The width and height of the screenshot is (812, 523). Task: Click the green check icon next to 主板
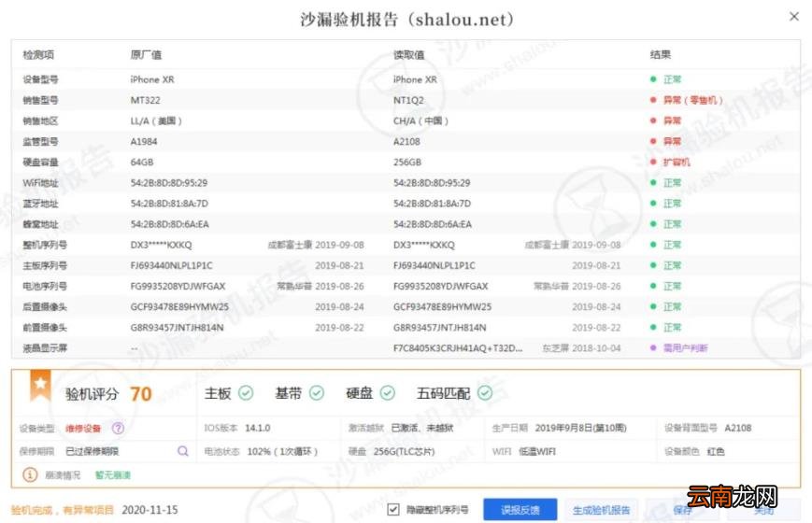[246, 393]
